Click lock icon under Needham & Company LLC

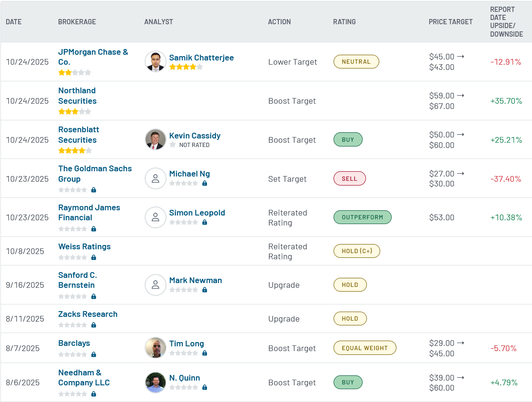(94, 394)
